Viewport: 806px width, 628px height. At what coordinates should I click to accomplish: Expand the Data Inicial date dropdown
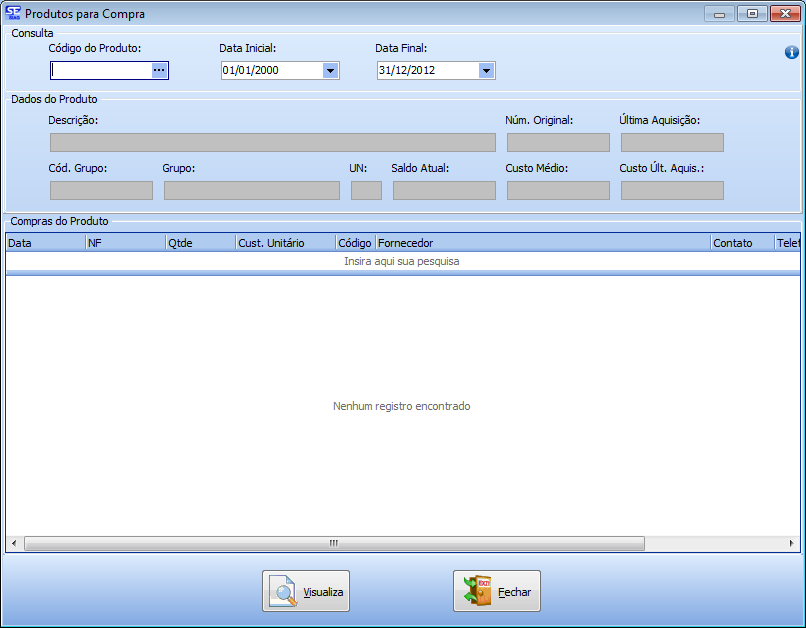point(330,71)
